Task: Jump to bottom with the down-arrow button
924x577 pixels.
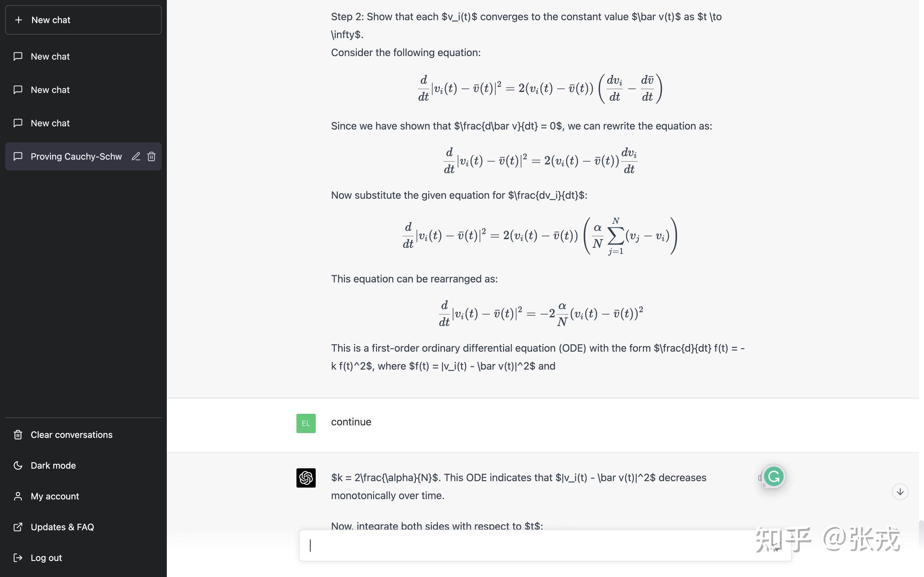Action: (x=900, y=492)
